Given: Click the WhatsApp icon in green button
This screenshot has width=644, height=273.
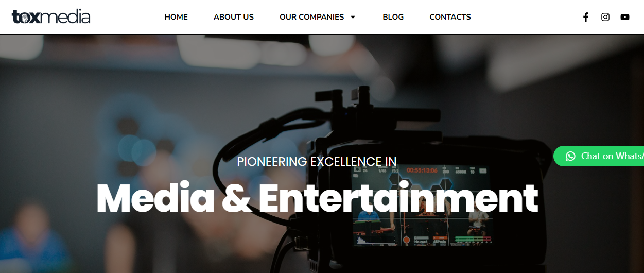Looking at the screenshot, I should coord(570,156).
